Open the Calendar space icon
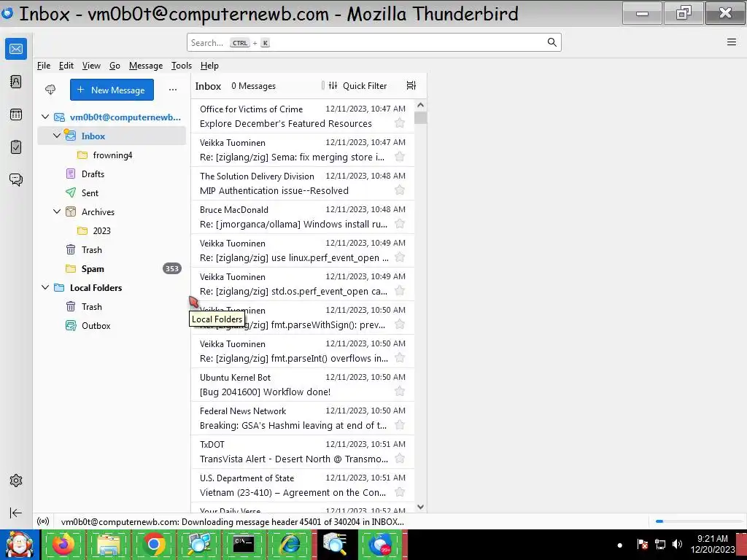The image size is (747, 560). pos(16,114)
